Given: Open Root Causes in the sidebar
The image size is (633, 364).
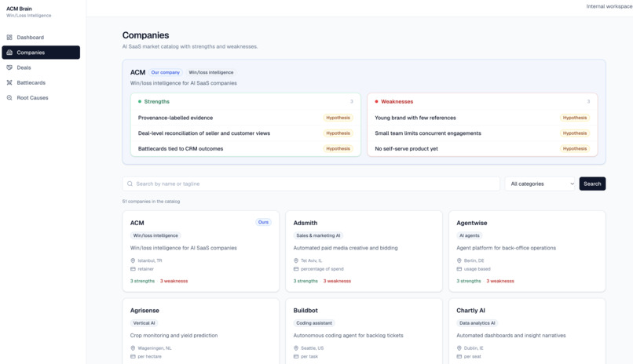Looking at the screenshot, I should (x=41, y=97).
